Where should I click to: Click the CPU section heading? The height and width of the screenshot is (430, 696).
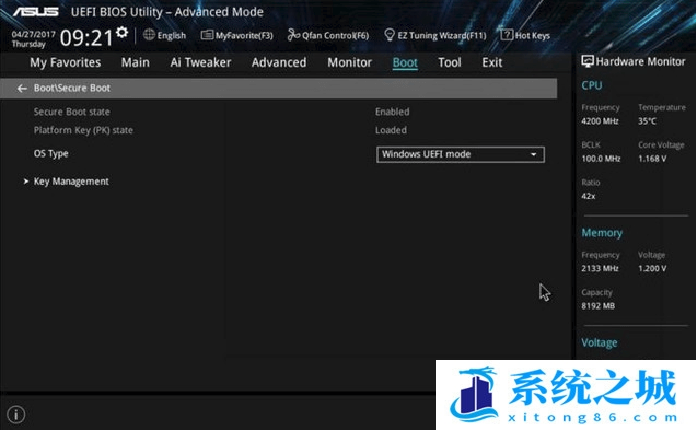(x=592, y=86)
